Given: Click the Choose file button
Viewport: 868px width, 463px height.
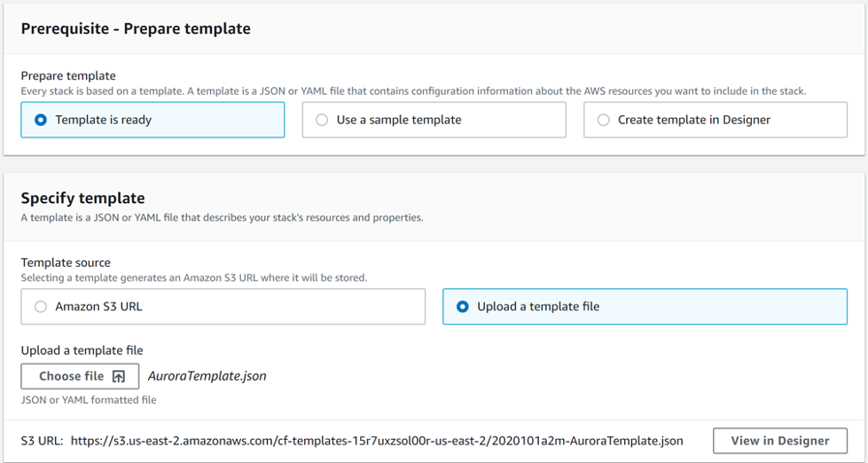Looking at the screenshot, I should (80, 377).
